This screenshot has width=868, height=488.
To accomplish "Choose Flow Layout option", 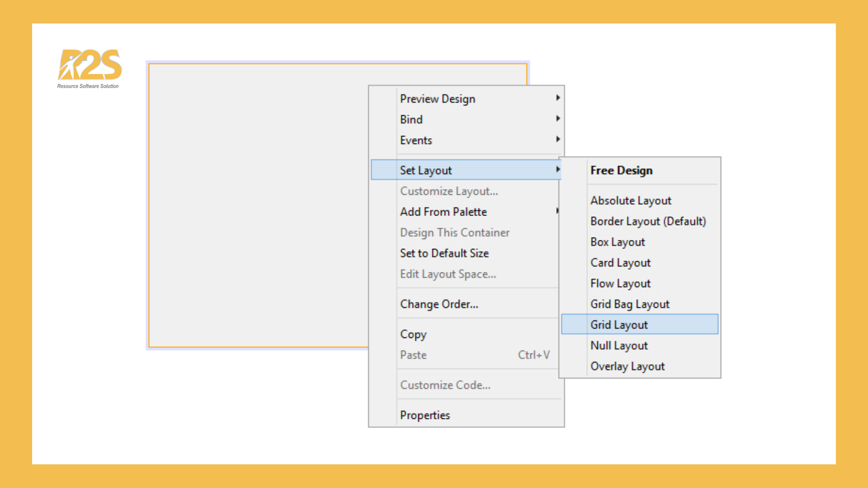I will 620,284.
